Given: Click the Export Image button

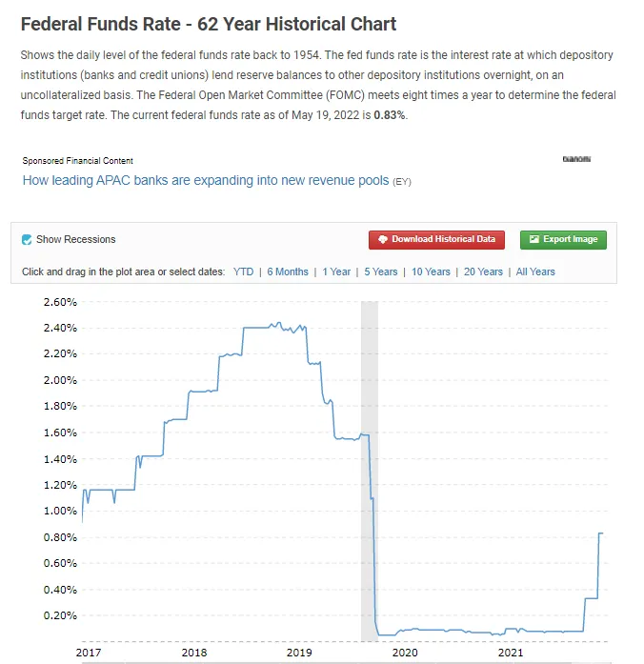Looking at the screenshot, I should click(x=563, y=239).
